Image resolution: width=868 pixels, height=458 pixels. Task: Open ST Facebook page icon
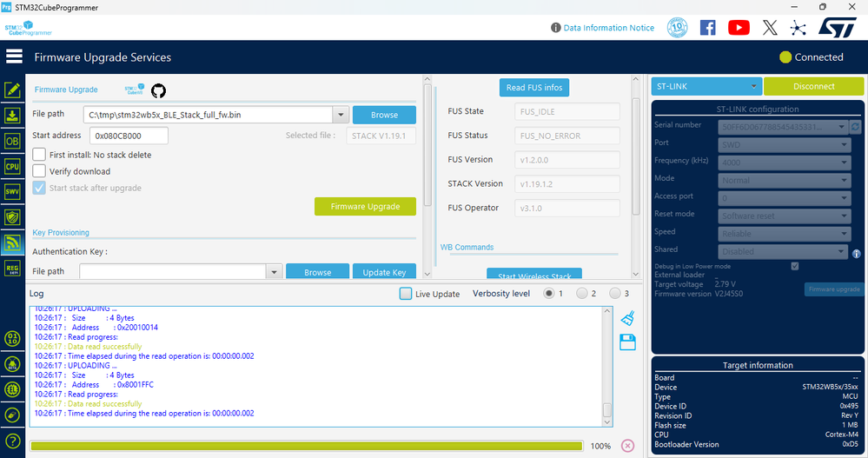pos(708,28)
